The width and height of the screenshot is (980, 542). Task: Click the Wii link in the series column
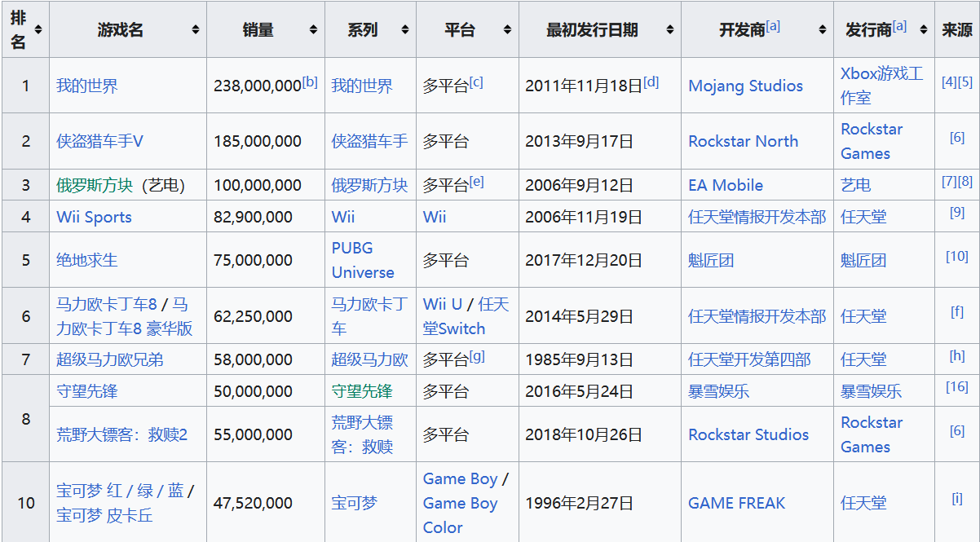pos(343,217)
